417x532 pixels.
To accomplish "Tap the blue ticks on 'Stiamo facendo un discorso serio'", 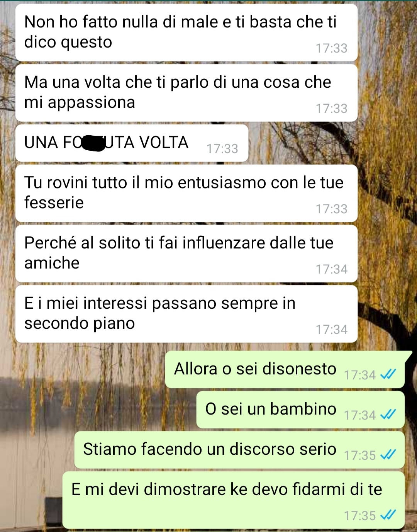I will pyautogui.click(x=388, y=455).
